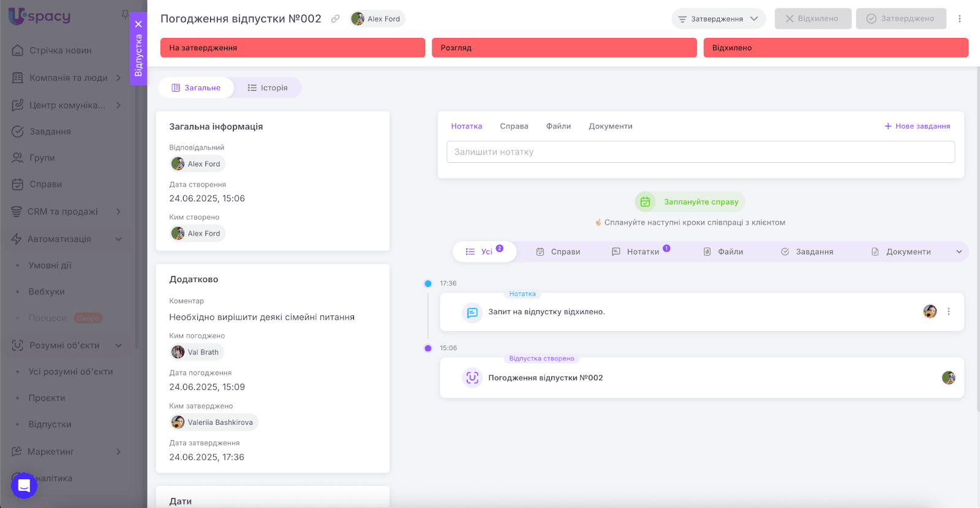Click the note icon in timeline entry
The image size is (980, 508).
[x=472, y=312]
